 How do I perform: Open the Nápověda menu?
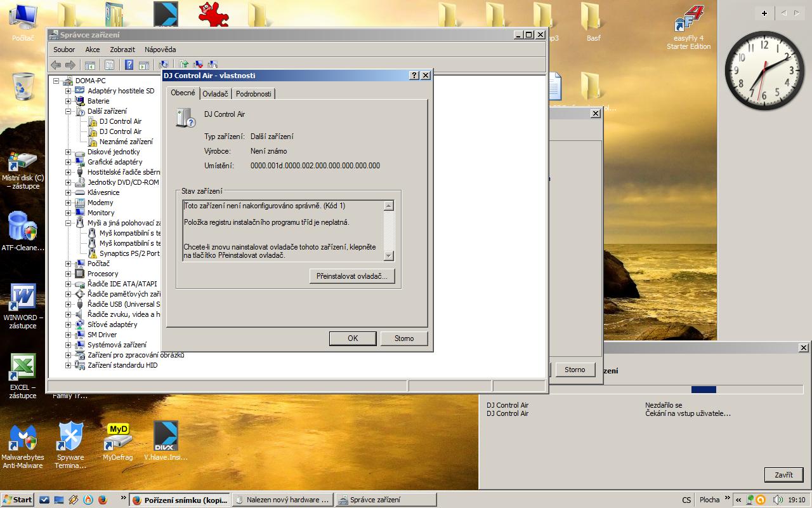coord(160,50)
